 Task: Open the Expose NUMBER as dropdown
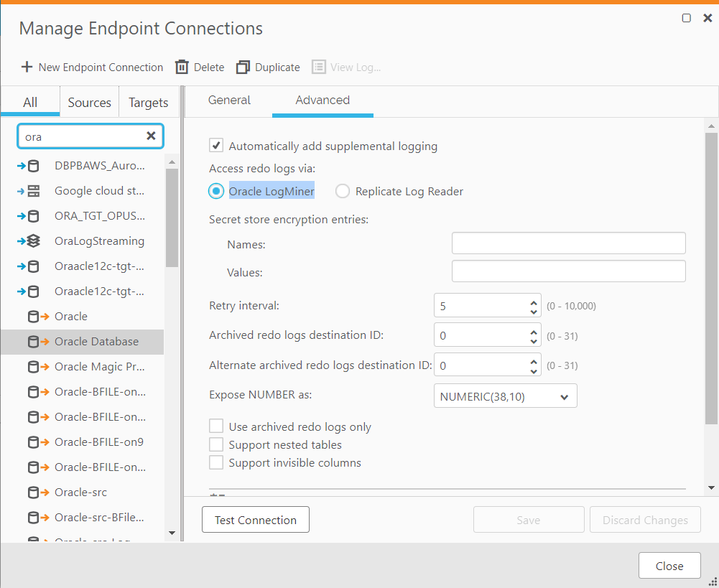point(505,396)
